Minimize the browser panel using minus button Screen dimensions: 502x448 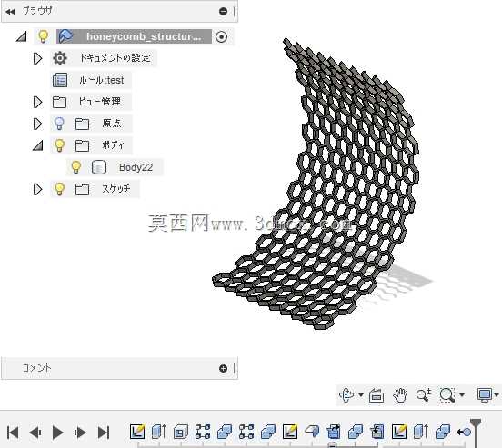[223, 11]
